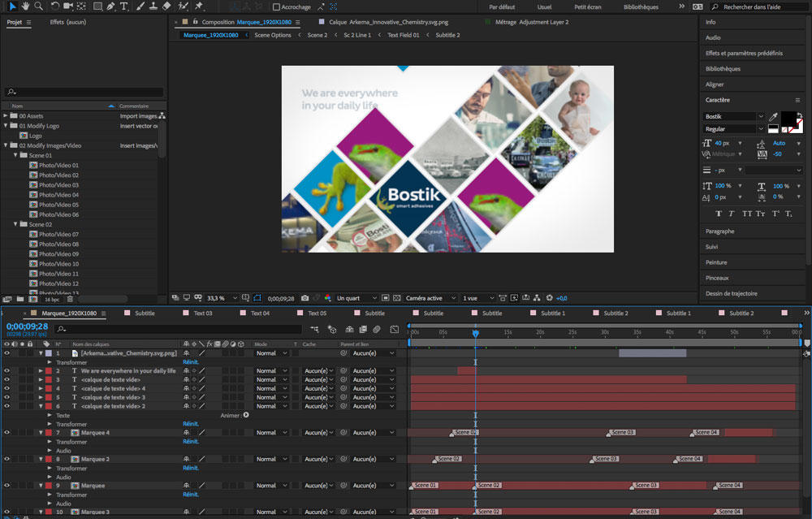Select the Zoom magnifier tool
The image size is (812, 519).
point(38,6)
